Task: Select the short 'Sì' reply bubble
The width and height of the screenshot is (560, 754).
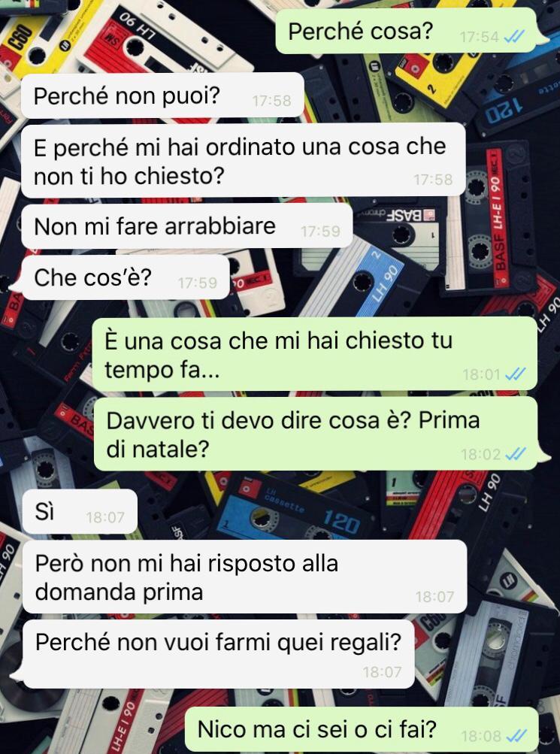Action: (x=80, y=512)
